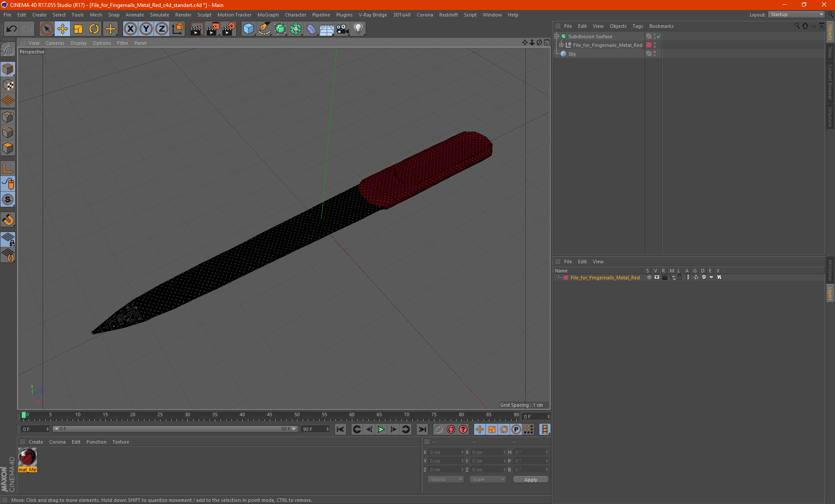
Task: Open the MoGraph menu
Action: click(268, 15)
